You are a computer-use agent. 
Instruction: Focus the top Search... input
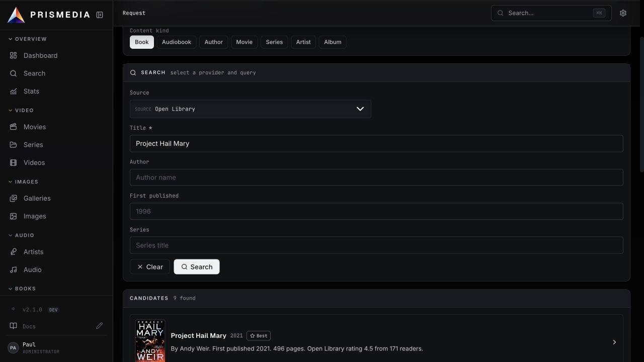point(551,13)
